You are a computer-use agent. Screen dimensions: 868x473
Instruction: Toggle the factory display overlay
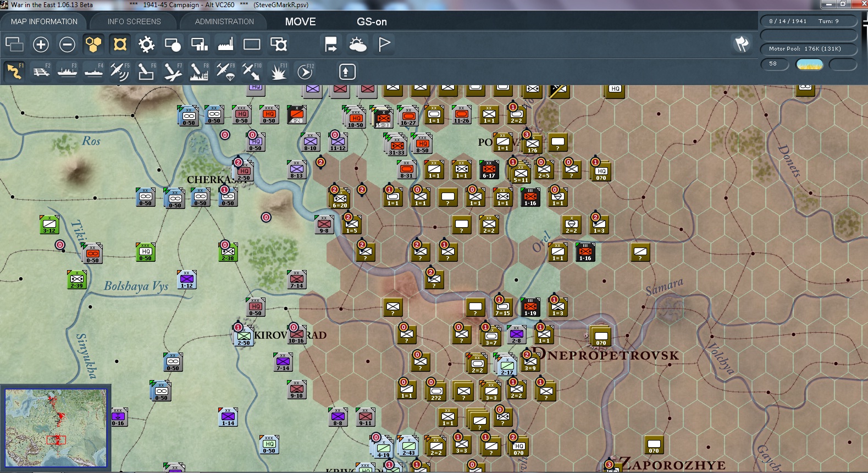click(x=225, y=44)
